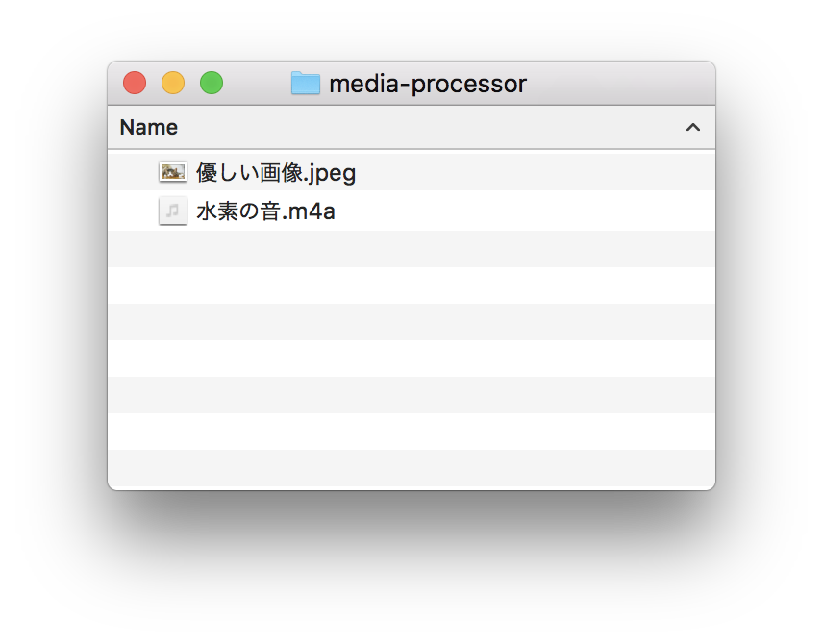Click the blank space left of music icon
This screenshot has width=823, height=644.
tap(134, 211)
